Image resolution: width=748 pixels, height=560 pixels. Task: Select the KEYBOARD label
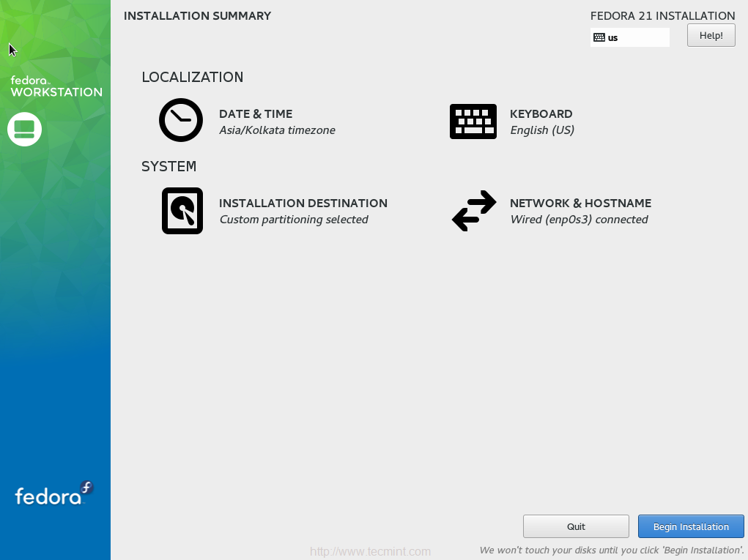tap(541, 114)
